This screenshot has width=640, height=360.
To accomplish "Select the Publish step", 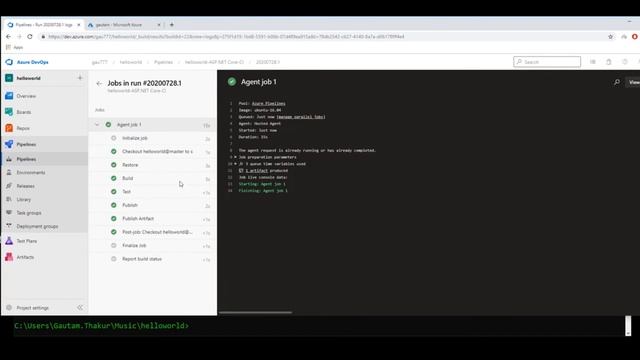I will (153, 205).
